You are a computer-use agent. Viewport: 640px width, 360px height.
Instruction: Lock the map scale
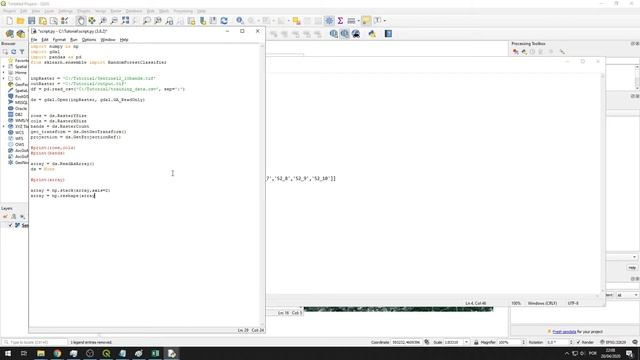click(476, 342)
